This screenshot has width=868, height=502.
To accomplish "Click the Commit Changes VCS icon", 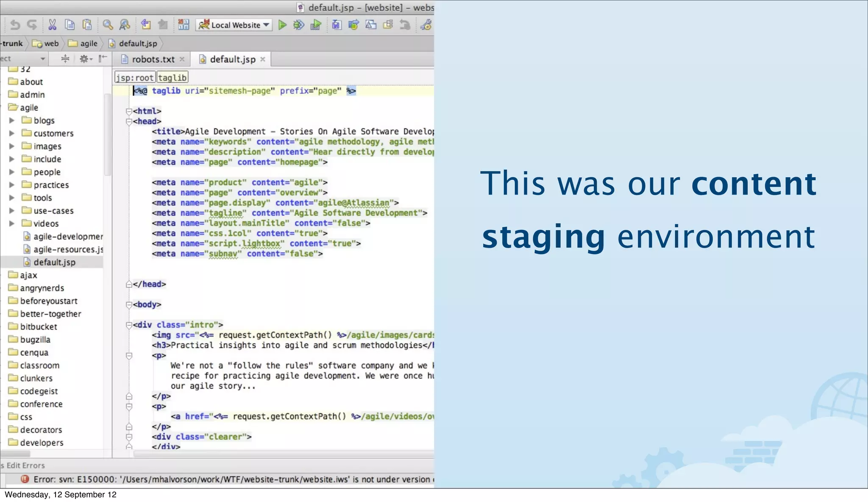I will [353, 25].
